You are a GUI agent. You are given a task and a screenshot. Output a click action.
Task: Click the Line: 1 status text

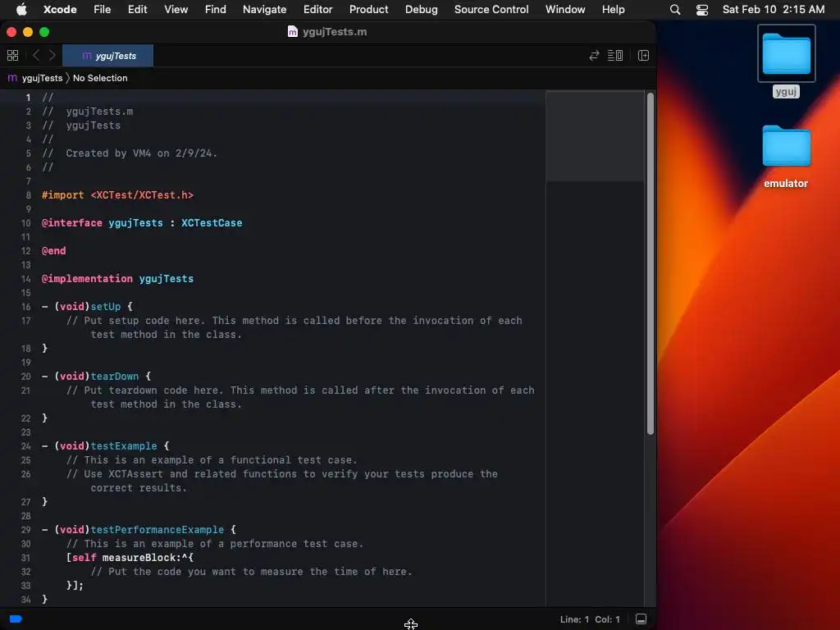[x=574, y=619]
